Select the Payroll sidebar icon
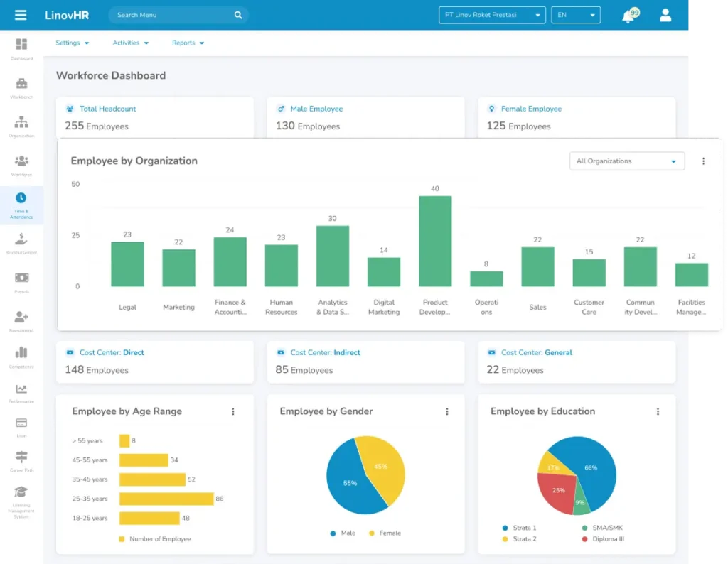Image resolution: width=728 pixels, height=564 pixels. click(21, 279)
